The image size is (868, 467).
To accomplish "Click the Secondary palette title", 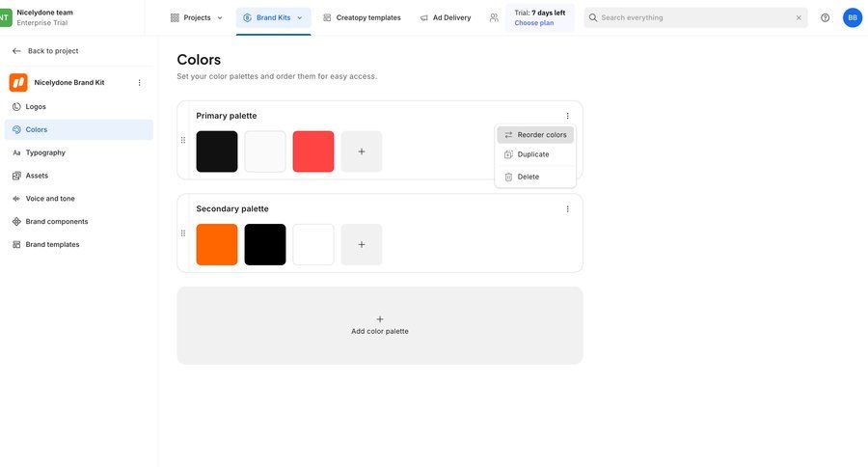I will pyautogui.click(x=232, y=208).
